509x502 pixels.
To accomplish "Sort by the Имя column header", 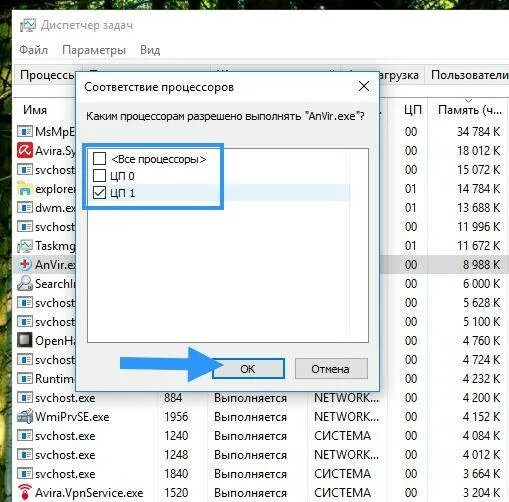I will click(x=35, y=110).
